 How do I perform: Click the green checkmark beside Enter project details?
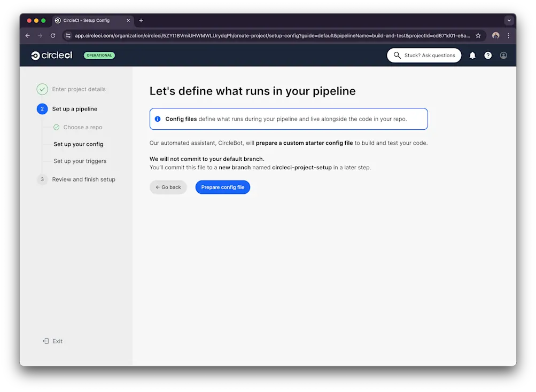tap(42, 89)
